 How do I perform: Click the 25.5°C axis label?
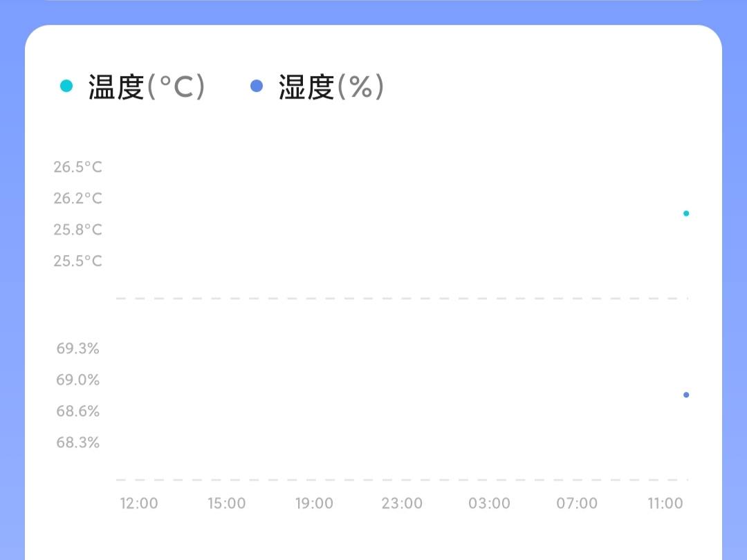point(77,261)
